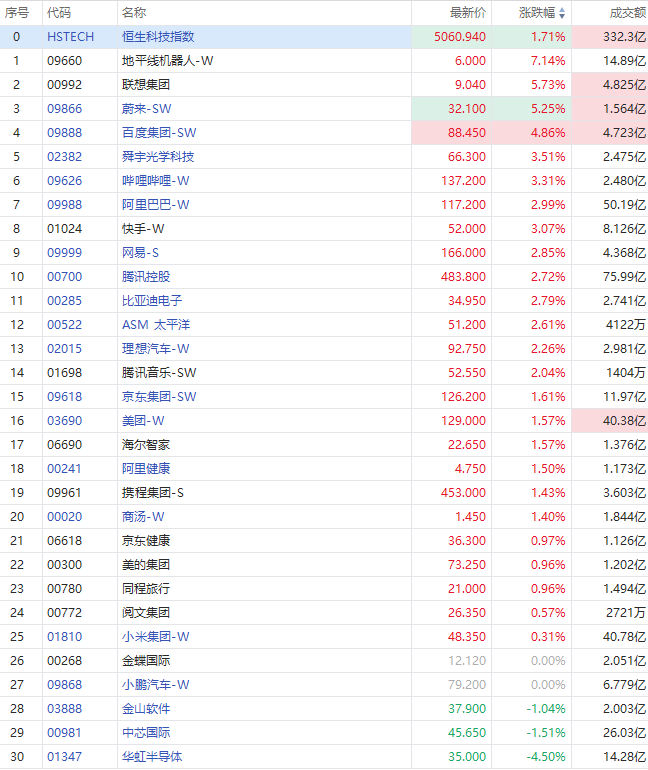
Task: Open 蔚来-SW stock details
Action: (x=145, y=109)
